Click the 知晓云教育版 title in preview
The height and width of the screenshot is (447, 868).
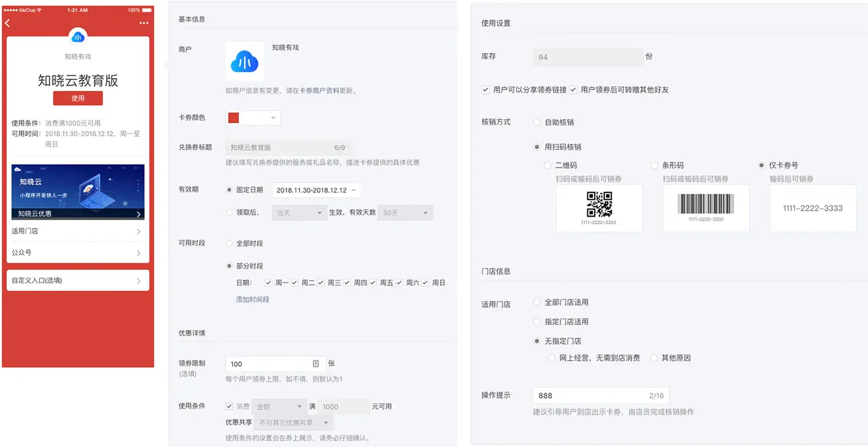78,81
